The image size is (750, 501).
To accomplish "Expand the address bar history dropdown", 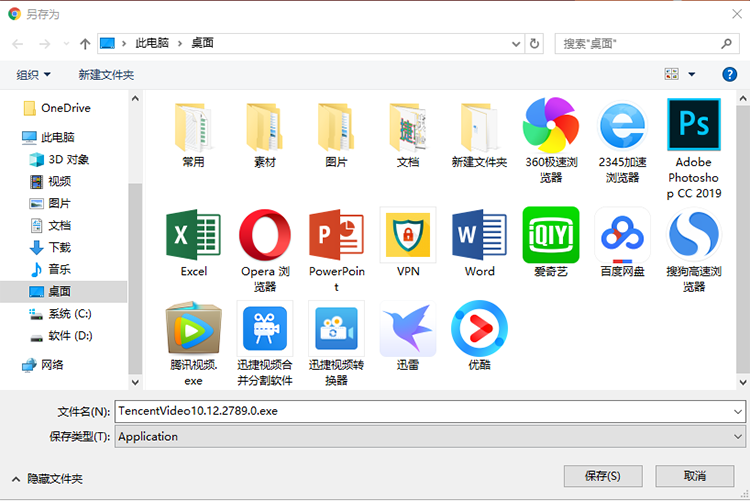I will tap(516, 44).
